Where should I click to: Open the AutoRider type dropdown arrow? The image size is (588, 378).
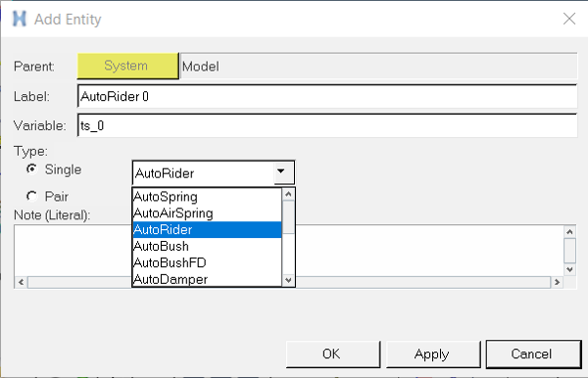click(283, 172)
